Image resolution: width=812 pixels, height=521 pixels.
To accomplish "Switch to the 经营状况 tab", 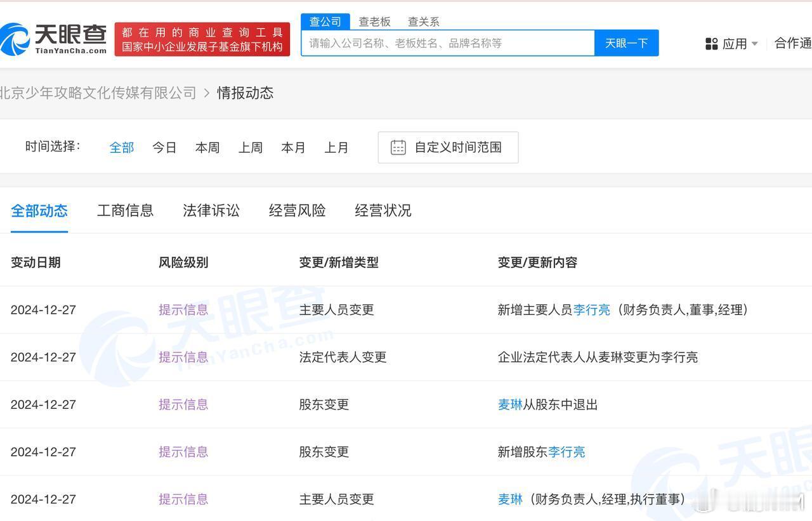I will coord(383,210).
